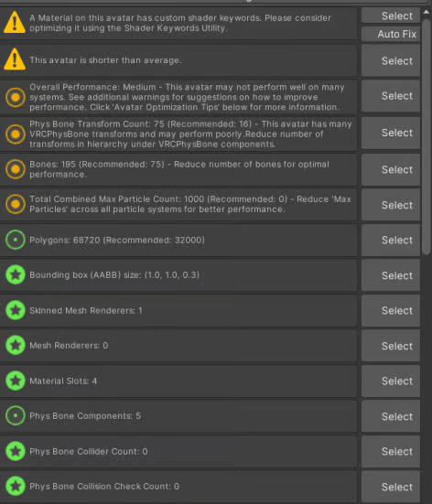Click the orange icon beside Phys Bone Transform Count
The width and height of the screenshot is (432, 504).
point(16,134)
